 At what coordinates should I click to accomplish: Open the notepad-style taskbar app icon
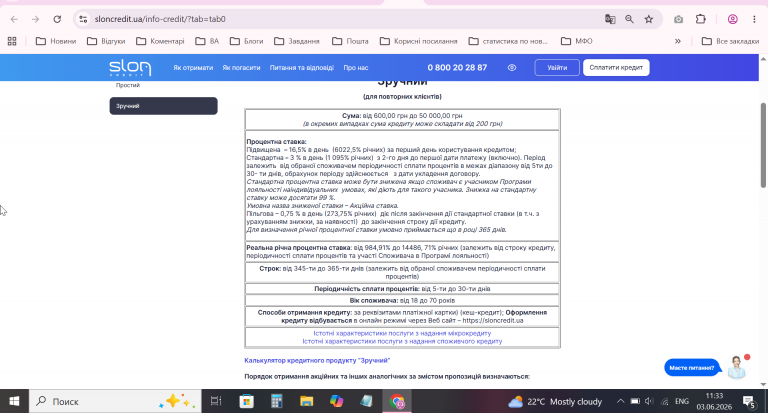(x=366, y=402)
